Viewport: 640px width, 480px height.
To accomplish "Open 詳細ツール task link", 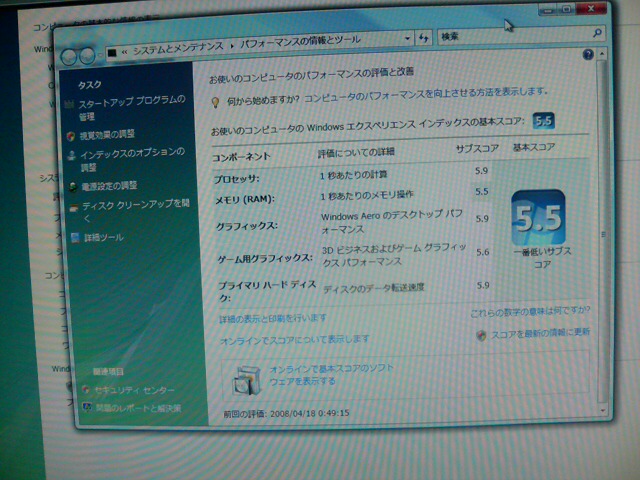I will click(104, 237).
